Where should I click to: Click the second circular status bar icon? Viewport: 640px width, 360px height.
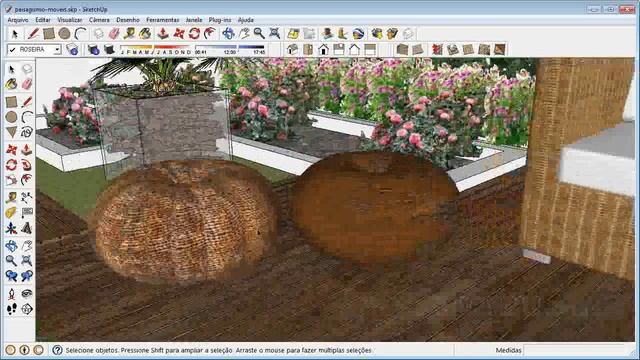[x=24, y=350]
